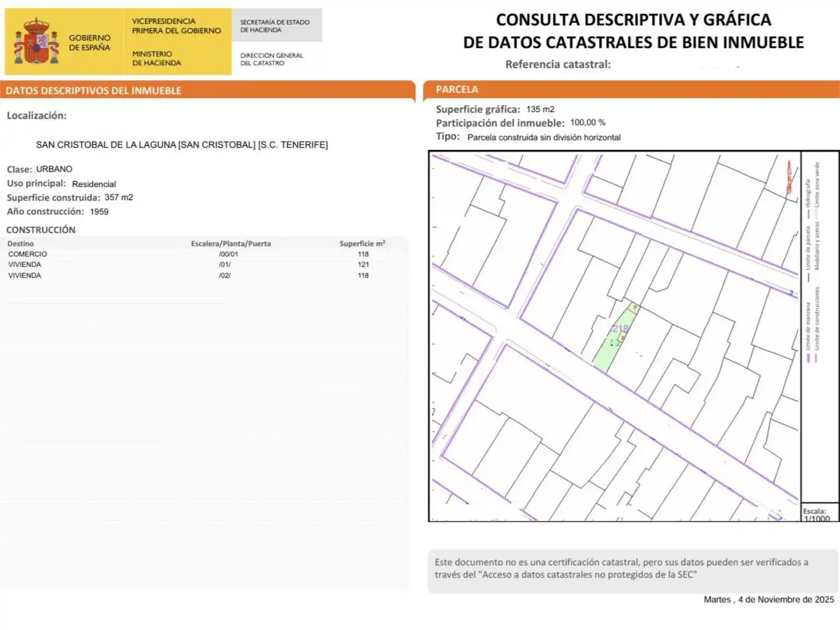Click the Mobiliario y aceras legend entry
Image resolution: width=840 pixels, height=630 pixels.
817,246
